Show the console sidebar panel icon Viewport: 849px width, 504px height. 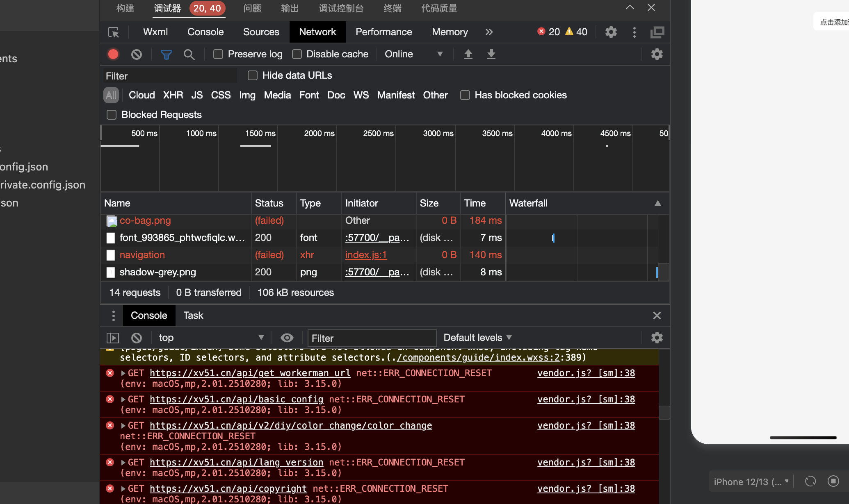(x=113, y=338)
